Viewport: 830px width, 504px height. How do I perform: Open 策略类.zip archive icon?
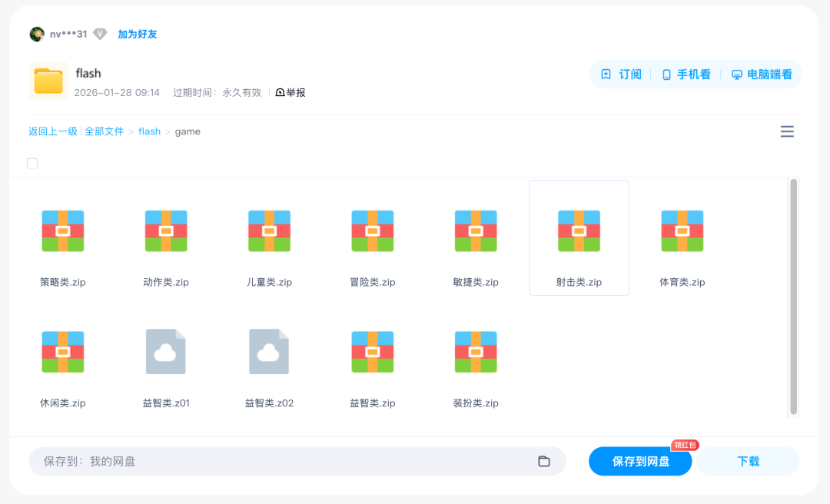[x=62, y=230]
